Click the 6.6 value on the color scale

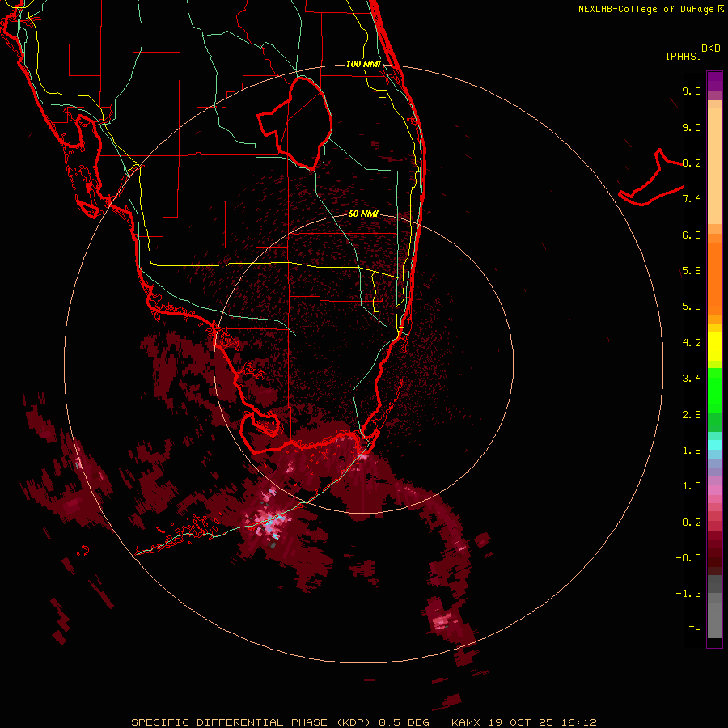[692, 235]
